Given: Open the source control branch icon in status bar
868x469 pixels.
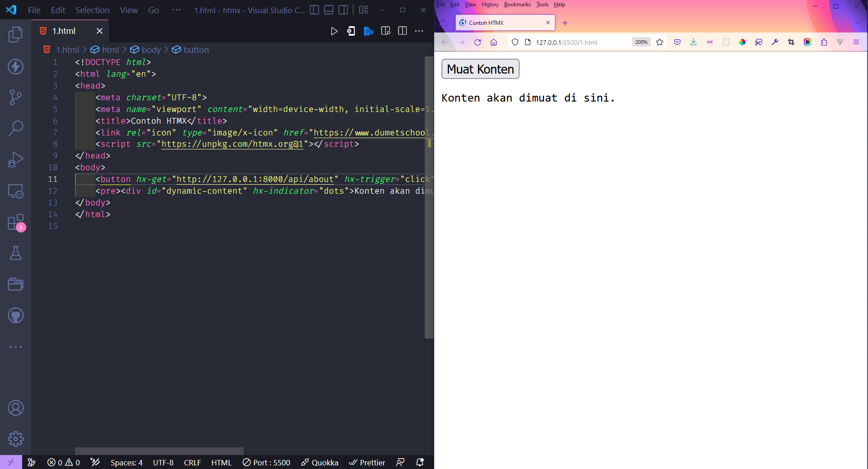Looking at the screenshot, I should (x=32, y=462).
